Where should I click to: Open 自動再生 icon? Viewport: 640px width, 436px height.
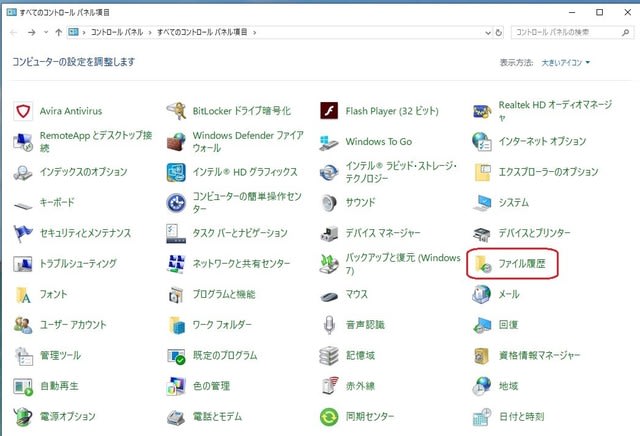point(23,387)
